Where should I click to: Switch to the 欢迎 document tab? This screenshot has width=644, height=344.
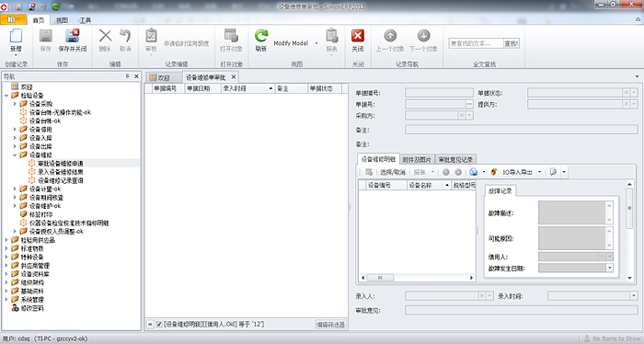(164, 77)
